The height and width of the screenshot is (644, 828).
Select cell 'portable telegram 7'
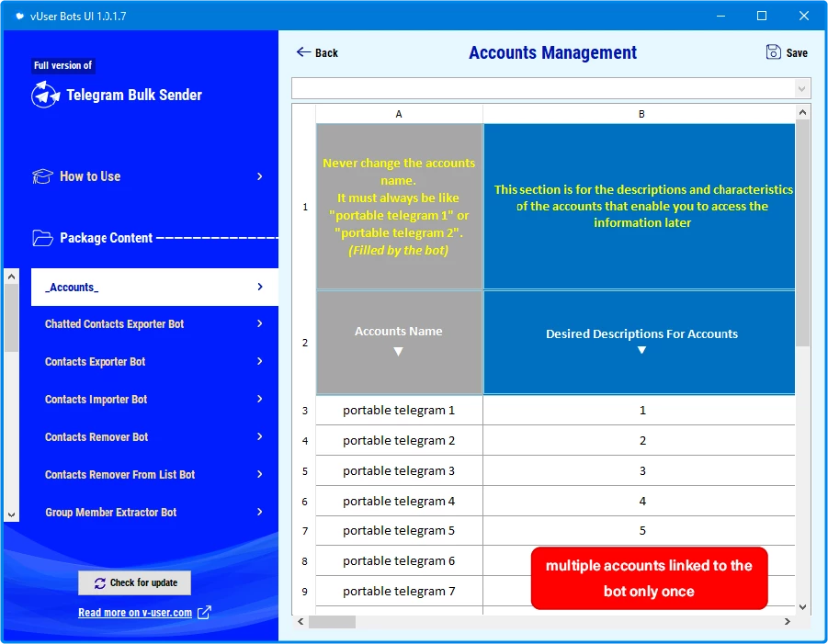click(x=399, y=592)
